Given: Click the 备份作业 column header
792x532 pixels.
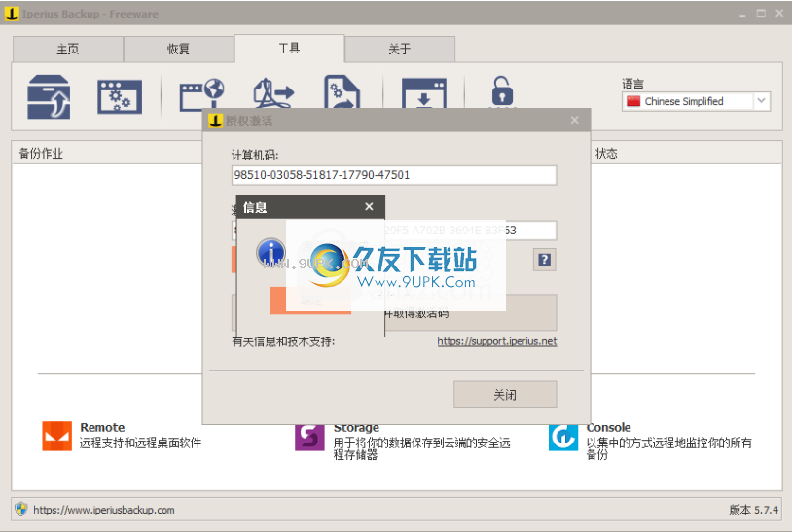Looking at the screenshot, I should 41,154.
